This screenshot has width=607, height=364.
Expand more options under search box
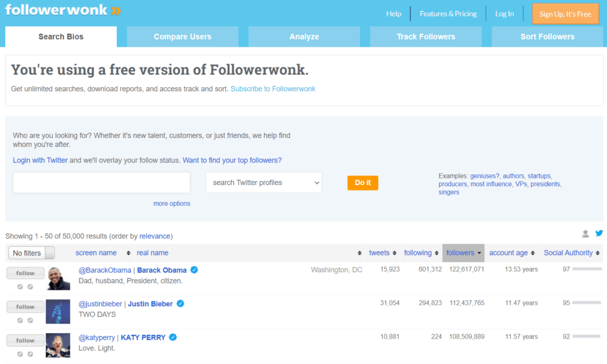coord(171,203)
